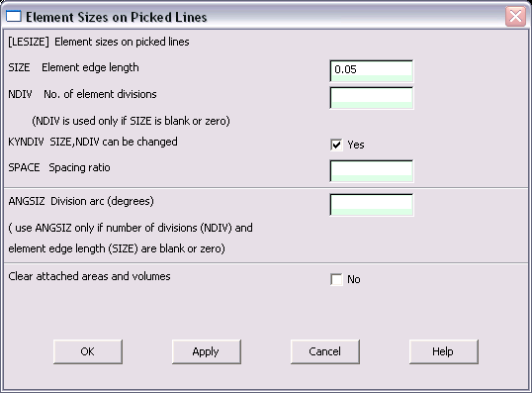Click the Element Sizes on Picked Lines title bar
Viewport: 532px width, 393px height.
click(x=266, y=17)
